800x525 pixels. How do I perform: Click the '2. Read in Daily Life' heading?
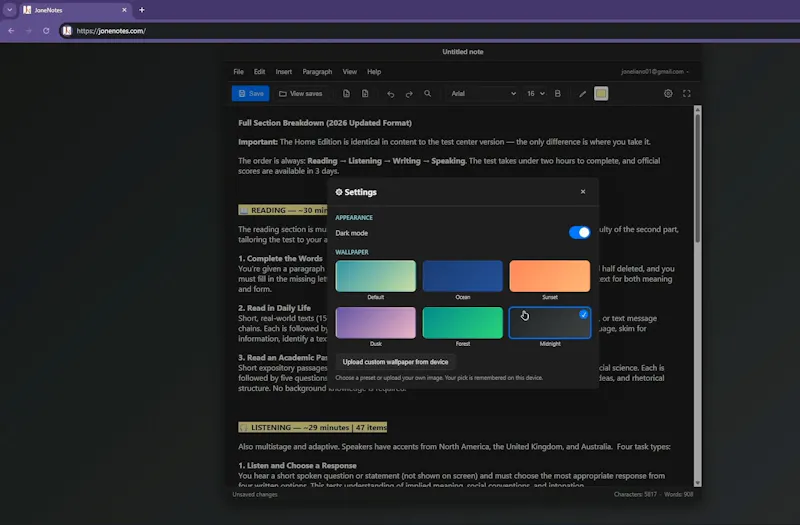pos(274,308)
